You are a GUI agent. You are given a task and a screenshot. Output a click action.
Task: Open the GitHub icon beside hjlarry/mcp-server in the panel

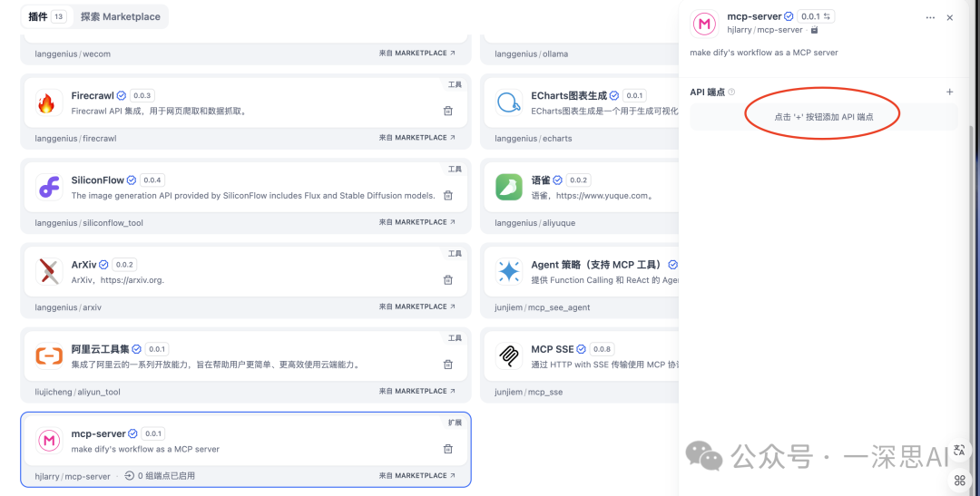(814, 29)
